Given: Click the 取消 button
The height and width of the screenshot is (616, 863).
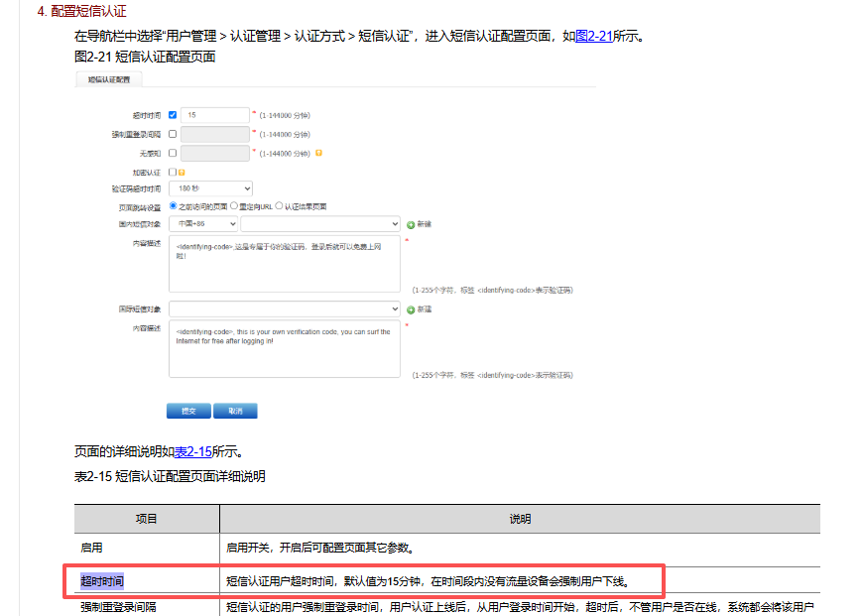Looking at the screenshot, I should [x=235, y=411].
